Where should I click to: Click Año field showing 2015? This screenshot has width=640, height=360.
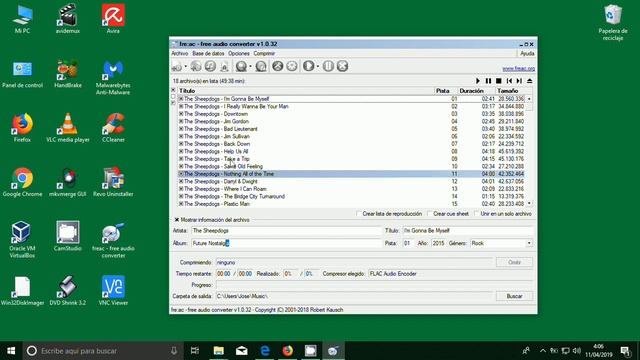pyautogui.click(x=438, y=243)
